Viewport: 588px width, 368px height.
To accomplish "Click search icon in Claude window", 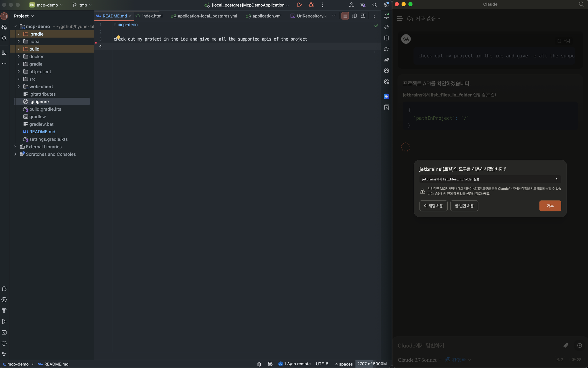I will pyautogui.click(x=581, y=4).
